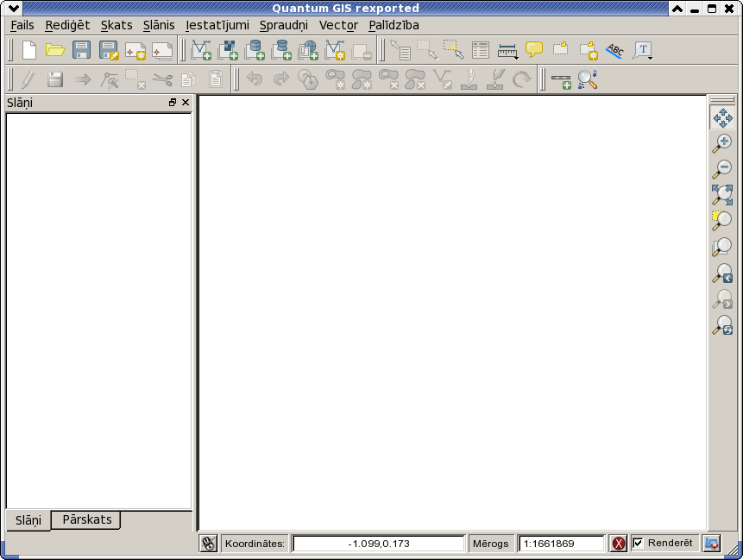Screen dimensions: 743x560
Task: Open the Slānis menu
Action: click(x=159, y=25)
